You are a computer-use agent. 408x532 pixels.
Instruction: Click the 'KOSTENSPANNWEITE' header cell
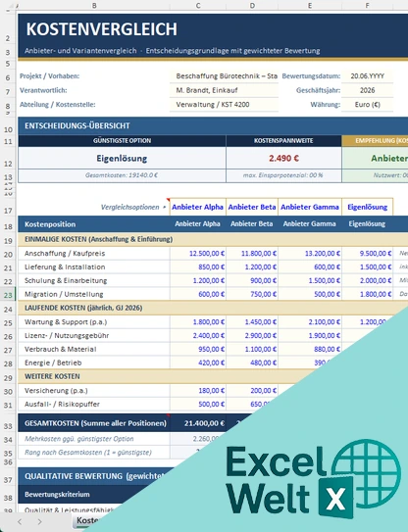pos(283,140)
